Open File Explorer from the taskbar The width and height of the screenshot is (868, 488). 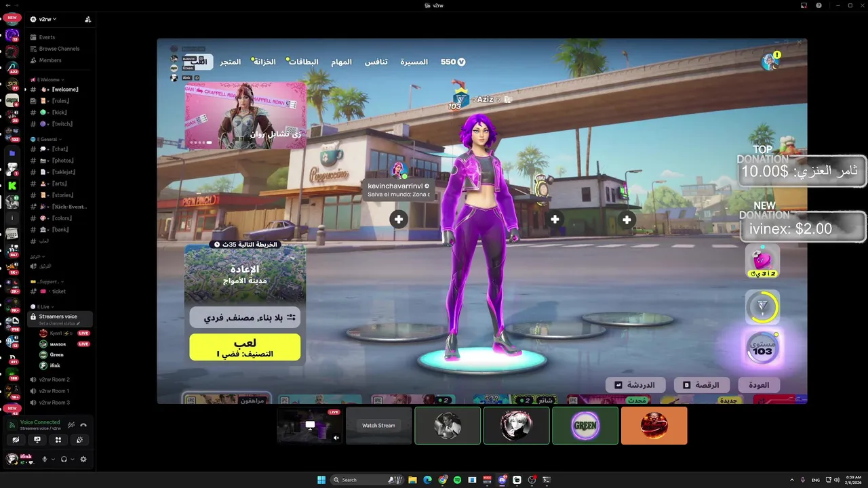pos(412,480)
